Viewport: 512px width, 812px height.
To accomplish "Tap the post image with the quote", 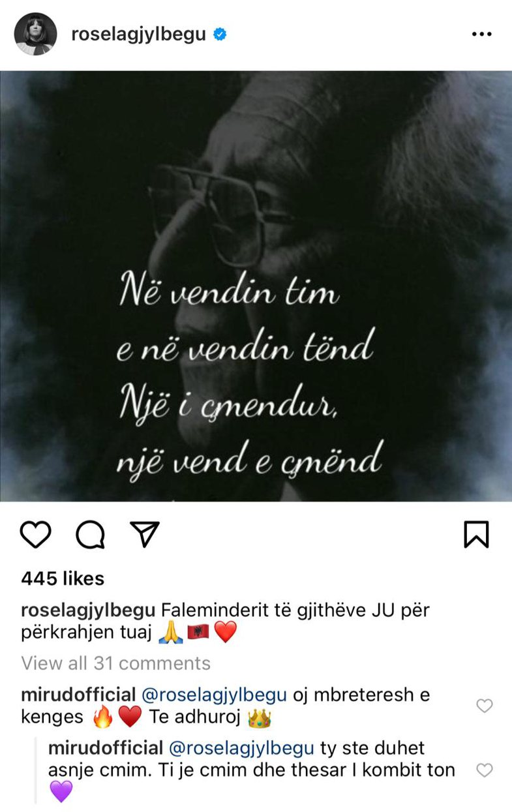I will point(256,286).
